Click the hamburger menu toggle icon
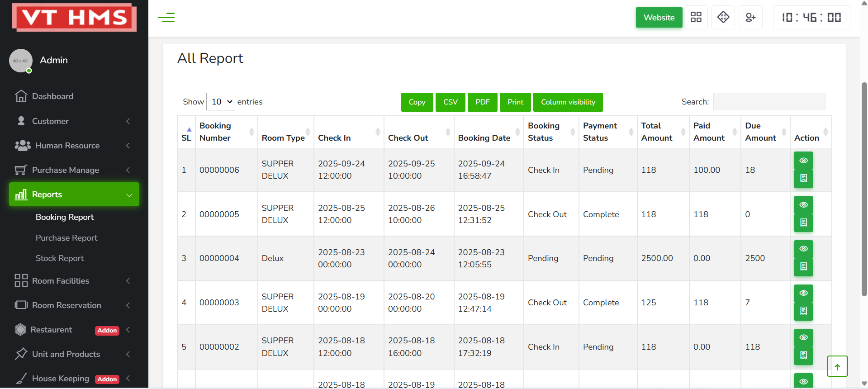The width and height of the screenshot is (868, 389). [x=166, y=18]
